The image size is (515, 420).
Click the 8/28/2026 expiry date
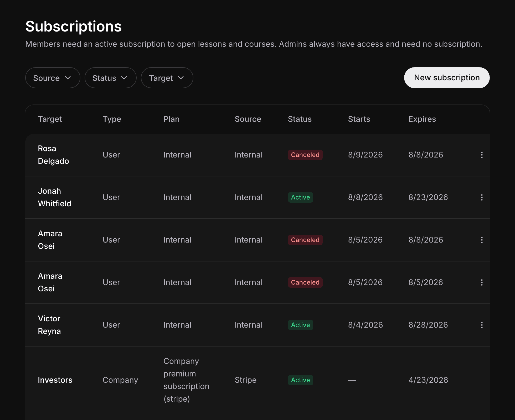coord(428,325)
